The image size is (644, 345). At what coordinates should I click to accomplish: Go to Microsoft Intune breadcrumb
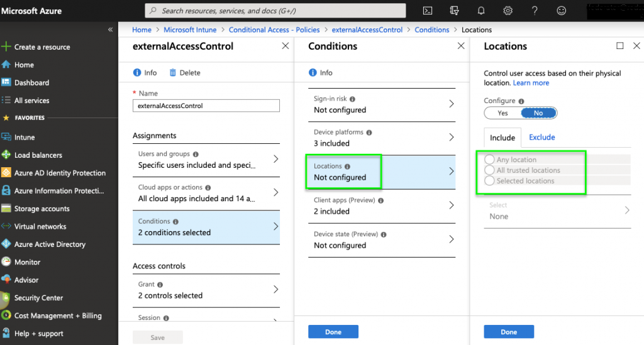[190, 30]
